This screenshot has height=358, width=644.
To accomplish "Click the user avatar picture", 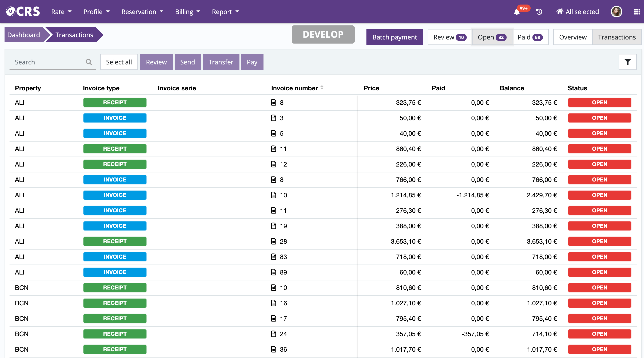I will pyautogui.click(x=616, y=12).
